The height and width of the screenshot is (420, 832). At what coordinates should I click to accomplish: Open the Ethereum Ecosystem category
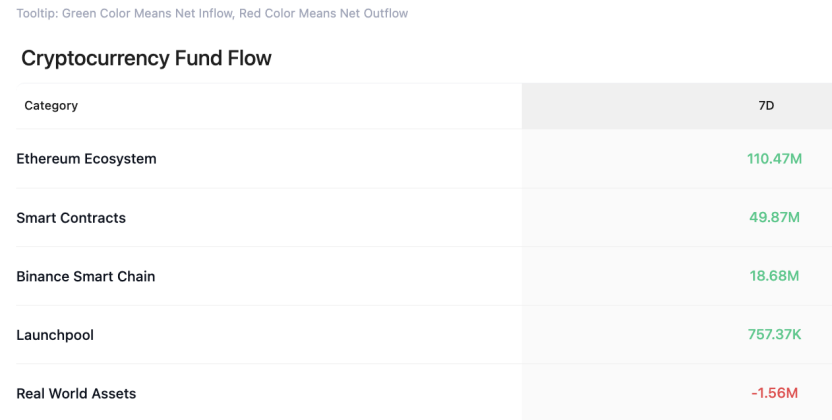pos(86,159)
